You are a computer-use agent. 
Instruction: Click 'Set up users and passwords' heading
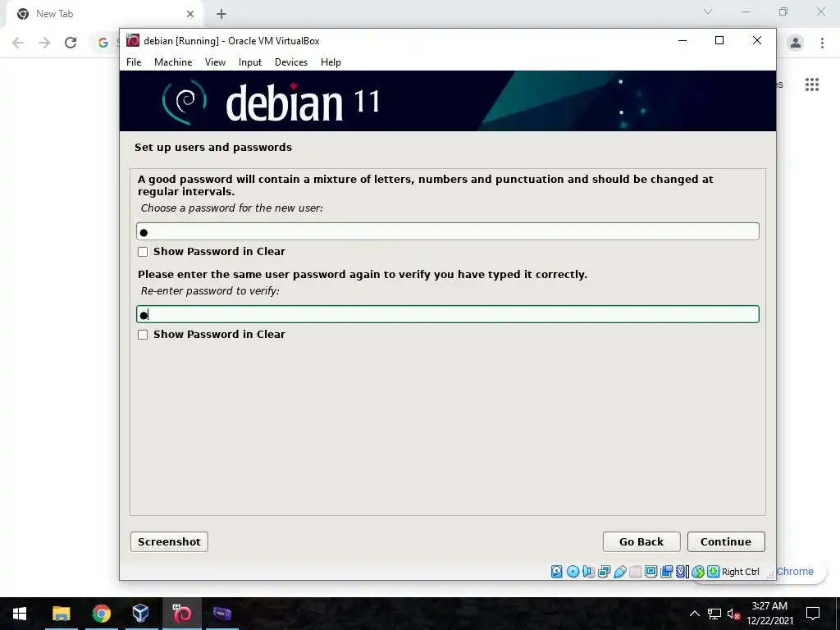[x=213, y=148]
